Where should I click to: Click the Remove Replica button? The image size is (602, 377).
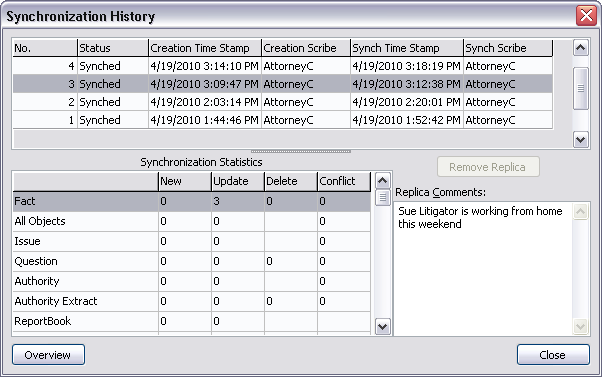(488, 167)
